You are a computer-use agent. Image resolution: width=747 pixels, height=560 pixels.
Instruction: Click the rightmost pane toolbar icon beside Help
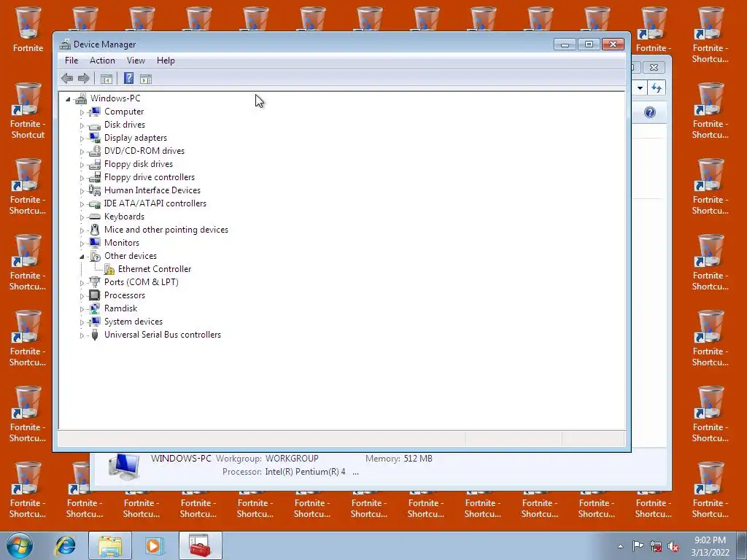click(x=146, y=79)
